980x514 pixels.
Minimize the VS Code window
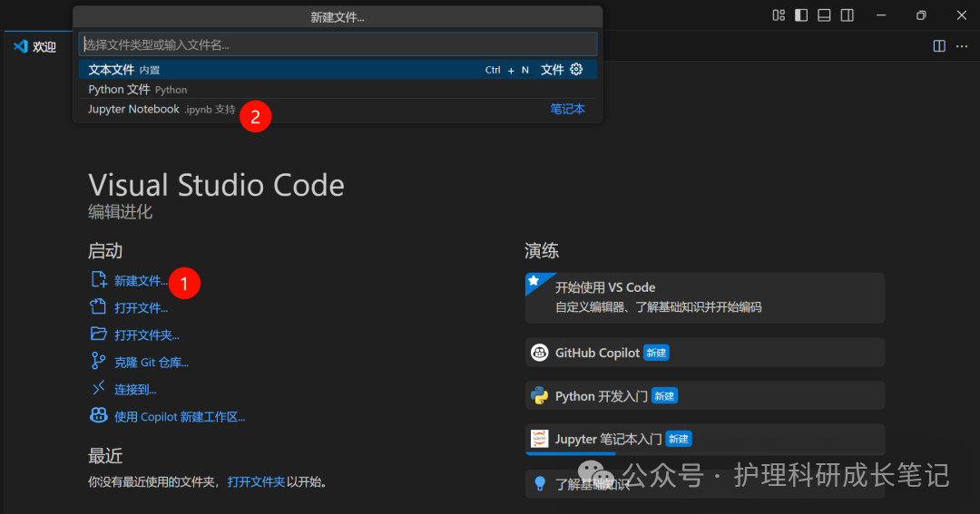(881, 15)
